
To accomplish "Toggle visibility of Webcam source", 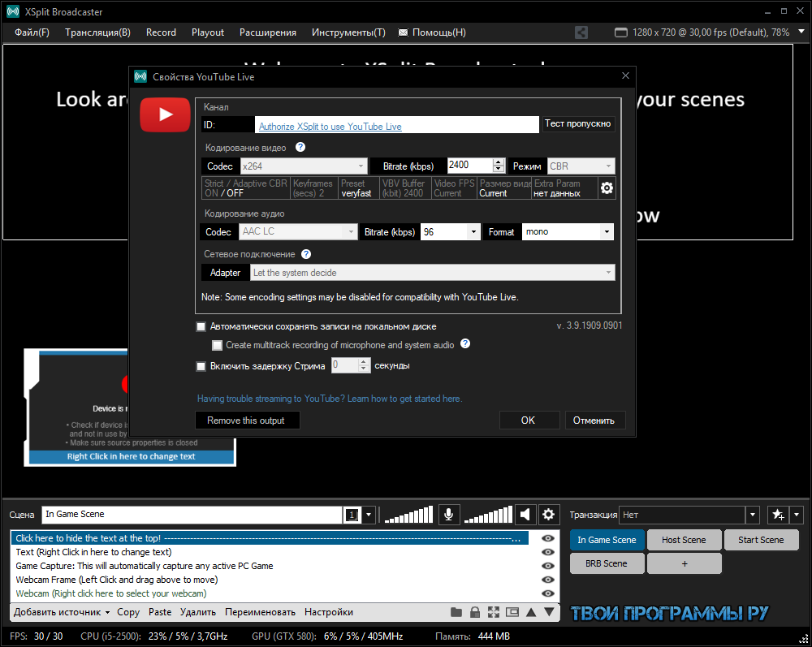I will (548, 593).
